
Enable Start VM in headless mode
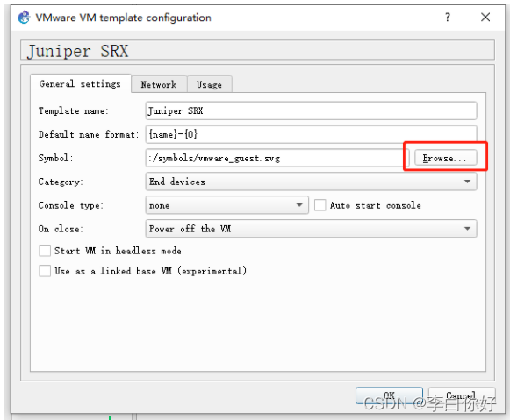click(45, 251)
